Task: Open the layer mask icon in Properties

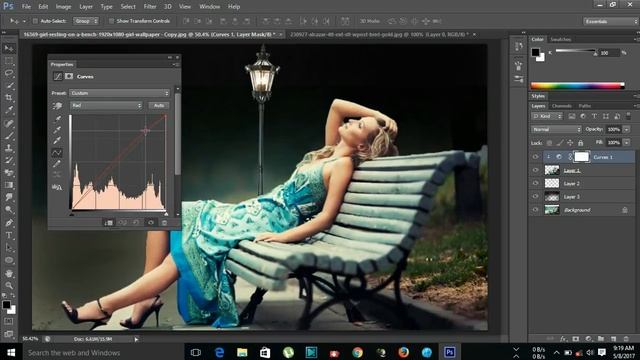Action: (69, 76)
